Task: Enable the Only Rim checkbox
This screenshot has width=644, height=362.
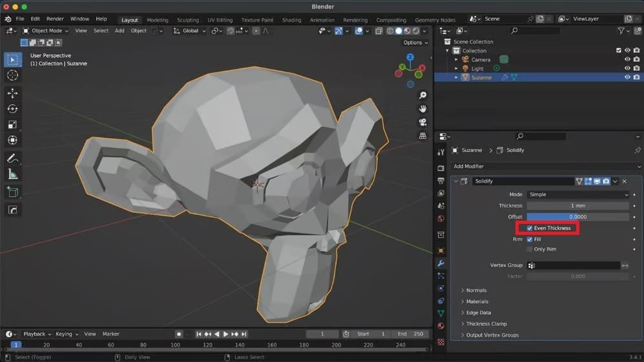Action: coord(530,249)
